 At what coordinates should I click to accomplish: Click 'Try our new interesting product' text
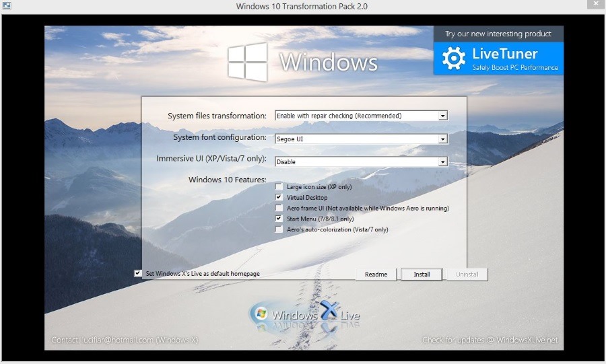click(498, 34)
